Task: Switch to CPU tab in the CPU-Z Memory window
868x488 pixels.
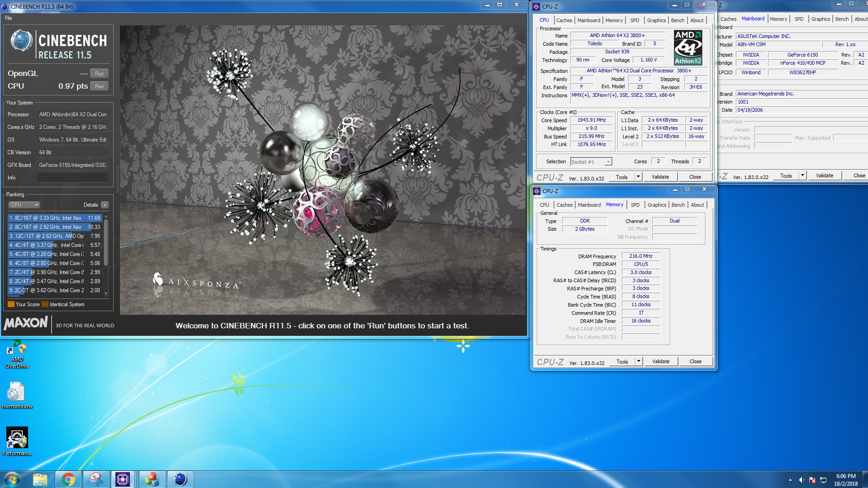Action: [x=544, y=205]
